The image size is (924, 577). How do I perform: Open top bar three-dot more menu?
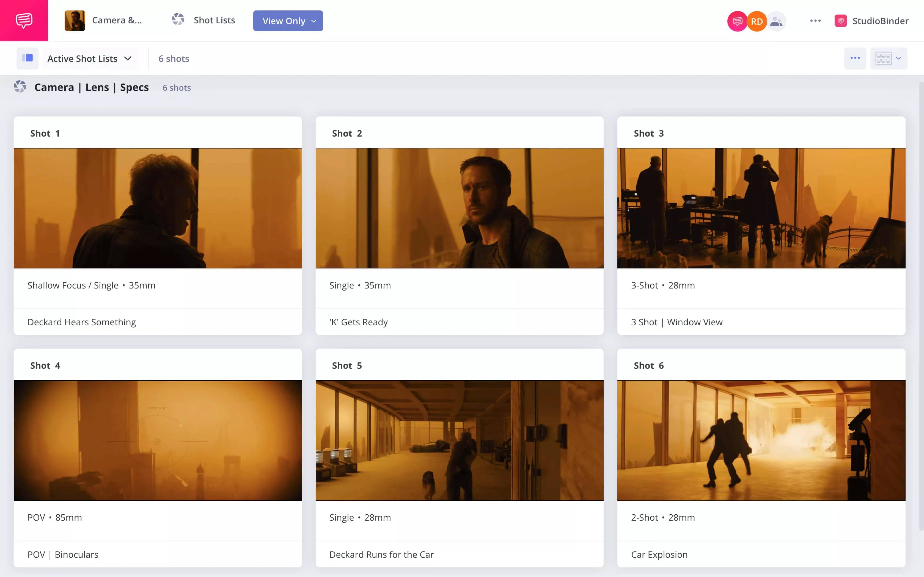click(x=815, y=21)
